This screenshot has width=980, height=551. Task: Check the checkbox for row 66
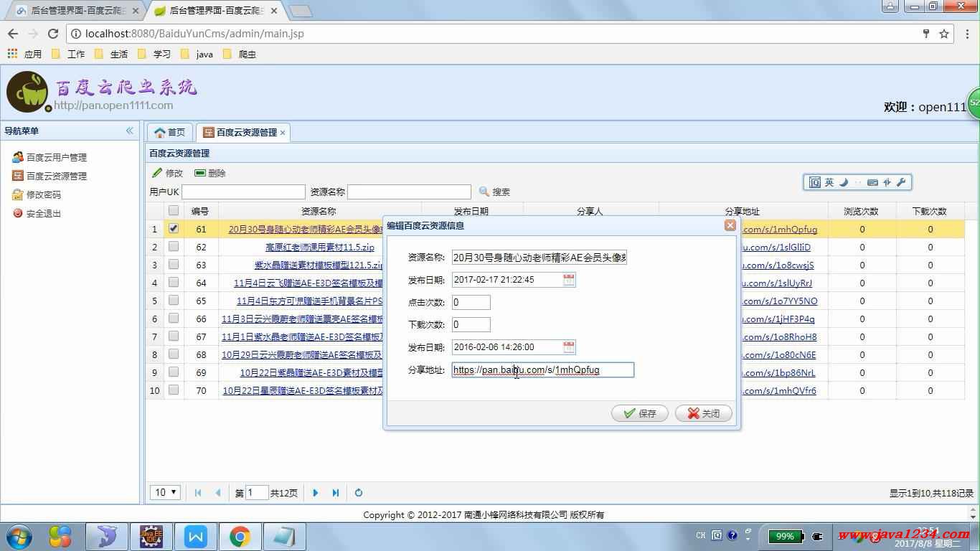coord(174,319)
